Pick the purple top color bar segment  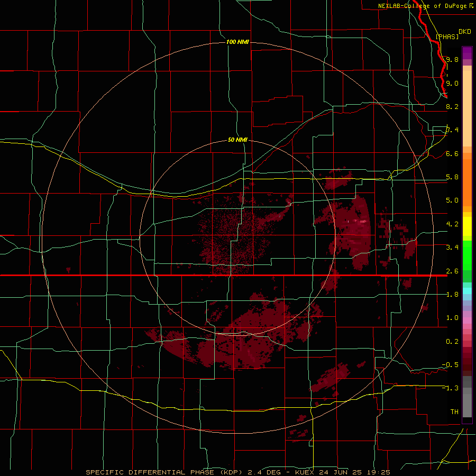[x=467, y=53]
